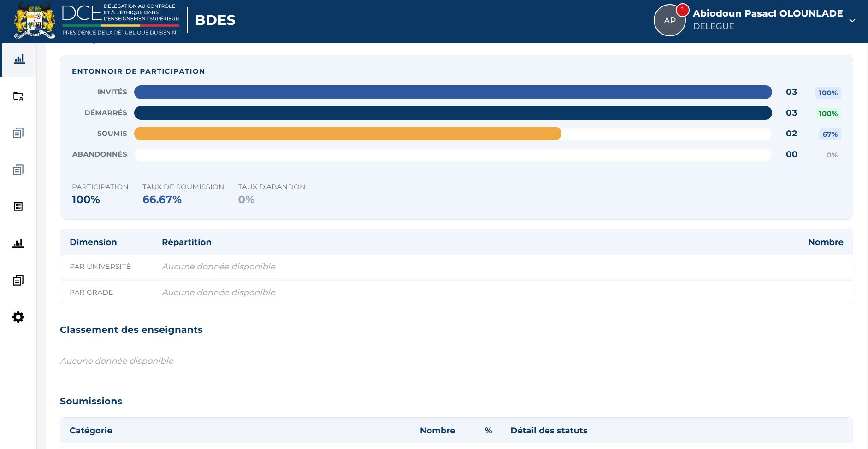Expand the user account dropdown chevron
Viewport: 868px width, 449px height.
click(x=852, y=20)
